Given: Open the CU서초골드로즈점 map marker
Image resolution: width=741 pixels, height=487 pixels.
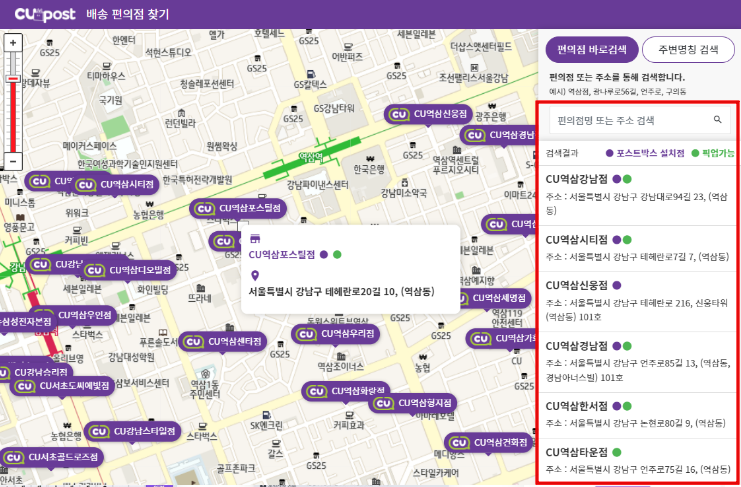Looking at the screenshot, I should [x=52, y=457].
